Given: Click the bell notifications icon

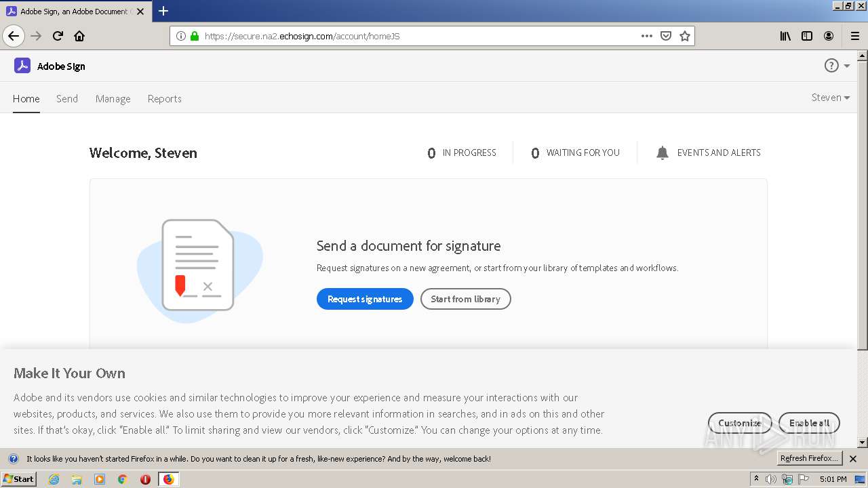Looking at the screenshot, I should 663,153.
